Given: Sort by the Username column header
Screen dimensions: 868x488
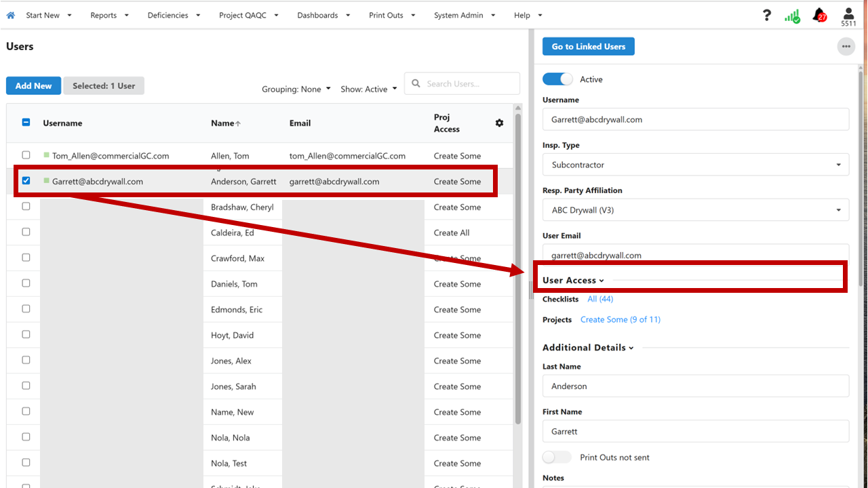Looking at the screenshot, I should (x=62, y=123).
